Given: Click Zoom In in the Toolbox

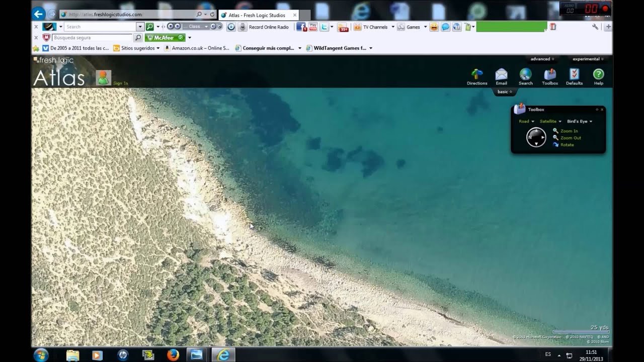Looking at the screenshot, I should coord(569,131).
